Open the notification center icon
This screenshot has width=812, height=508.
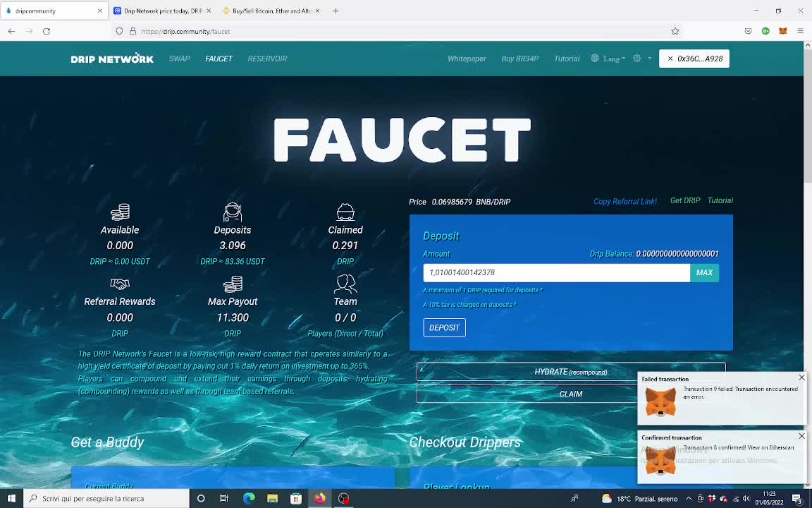pos(797,499)
